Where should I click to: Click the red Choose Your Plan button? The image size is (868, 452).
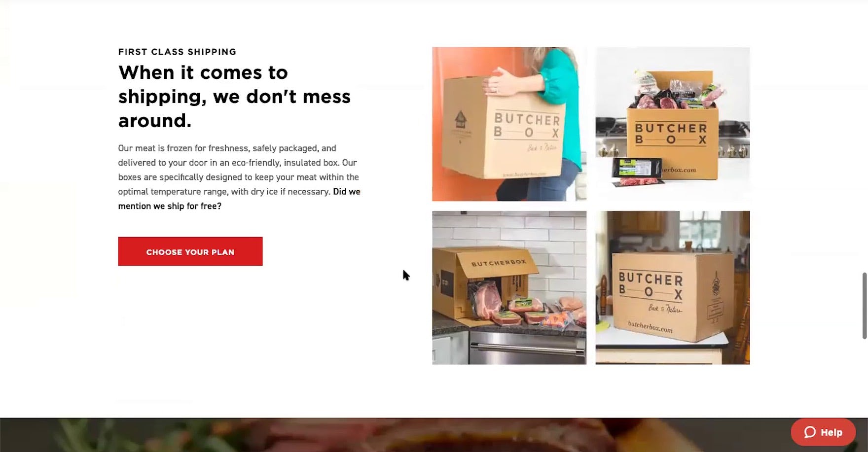coord(190,251)
